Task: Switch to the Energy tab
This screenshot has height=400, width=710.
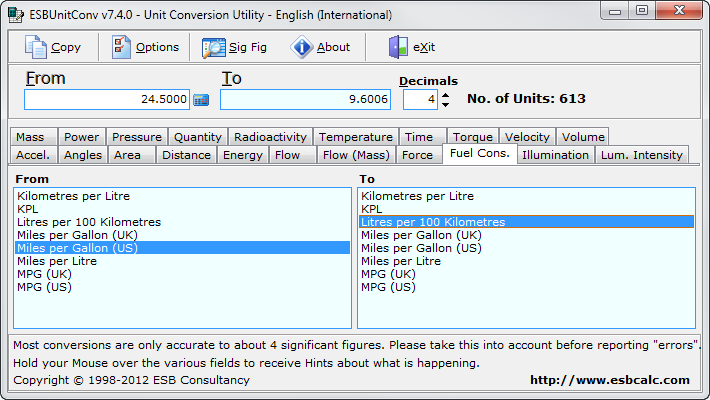Action: coord(243,155)
